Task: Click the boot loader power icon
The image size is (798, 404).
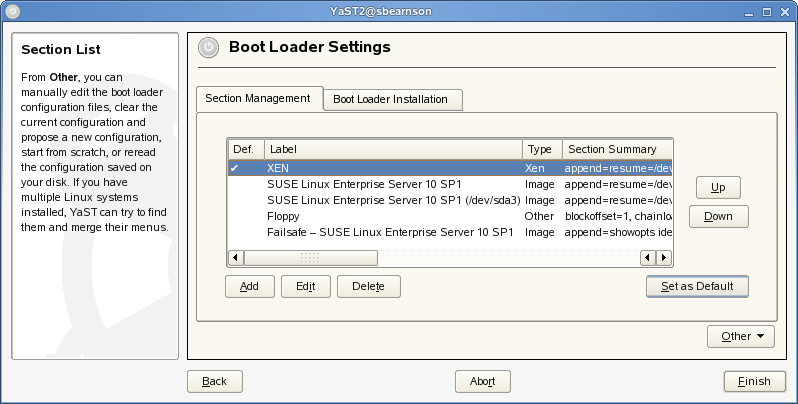Action: click(208, 47)
